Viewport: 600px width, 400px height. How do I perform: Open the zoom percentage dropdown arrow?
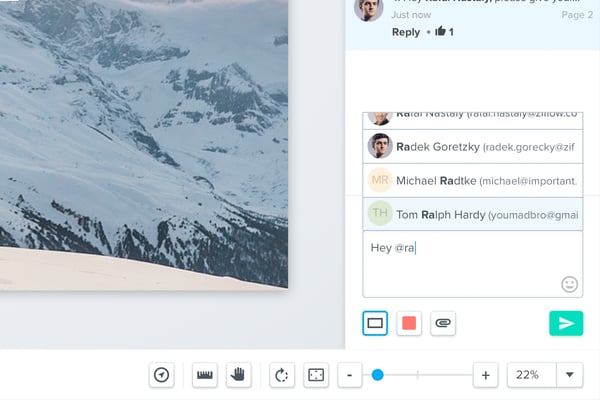[x=569, y=375]
